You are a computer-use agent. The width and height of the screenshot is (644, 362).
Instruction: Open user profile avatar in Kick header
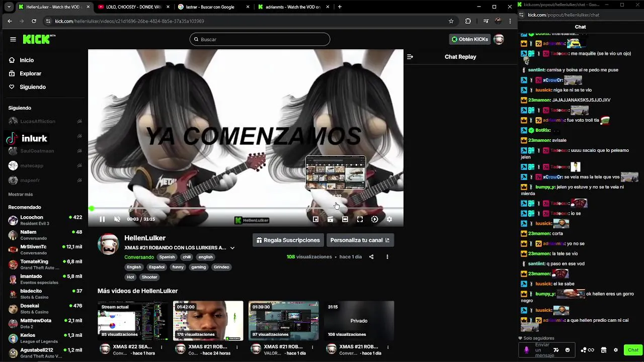[x=499, y=39]
